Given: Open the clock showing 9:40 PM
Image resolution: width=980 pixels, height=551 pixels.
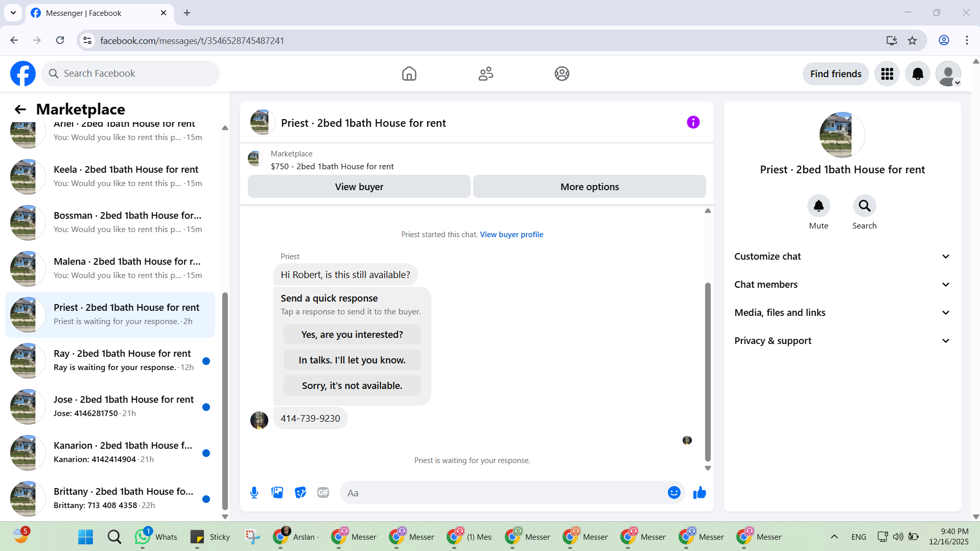Looking at the screenshot, I should 948,537.
